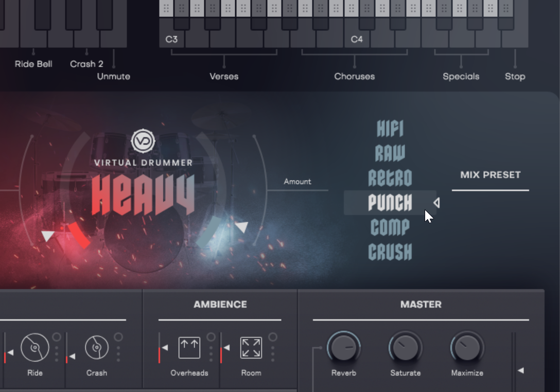Image resolution: width=560 pixels, height=392 pixels.
Task: Click the Master volume fader handle
Action: tap(521, 370)
